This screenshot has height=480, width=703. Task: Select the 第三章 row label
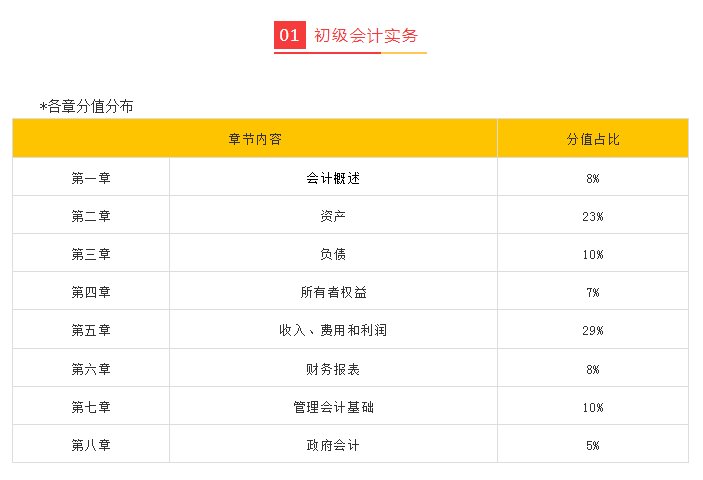coord(91,254)
